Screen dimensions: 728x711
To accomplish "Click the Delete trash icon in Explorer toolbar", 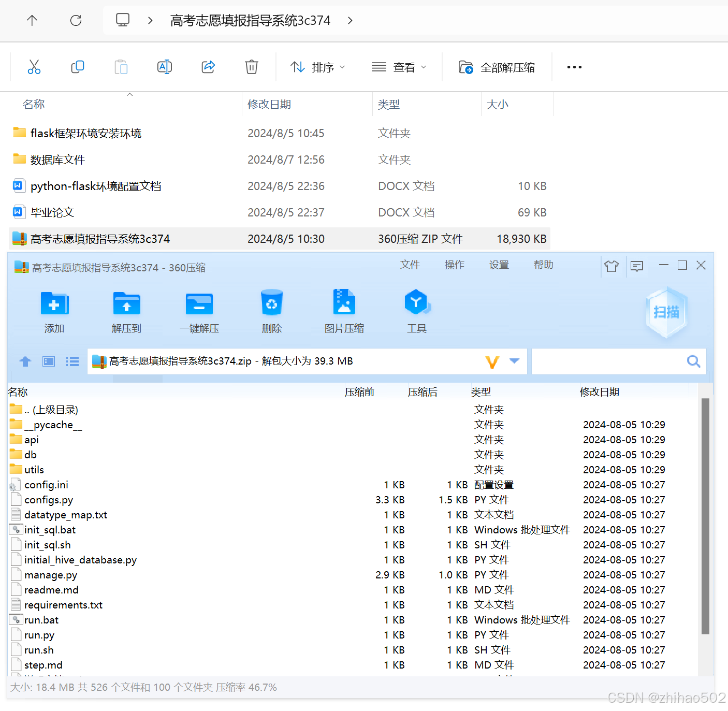I will coord(252,67).
